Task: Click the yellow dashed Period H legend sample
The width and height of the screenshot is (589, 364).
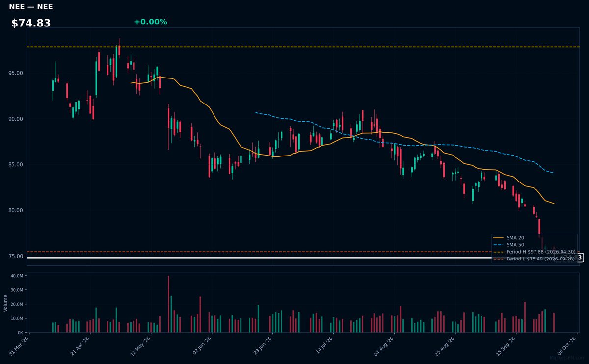Action: (499, 252)
